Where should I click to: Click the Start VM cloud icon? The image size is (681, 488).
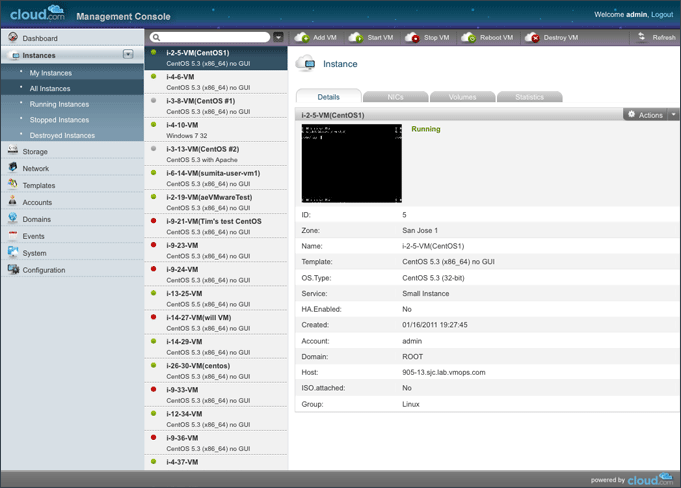coord(356,38)
